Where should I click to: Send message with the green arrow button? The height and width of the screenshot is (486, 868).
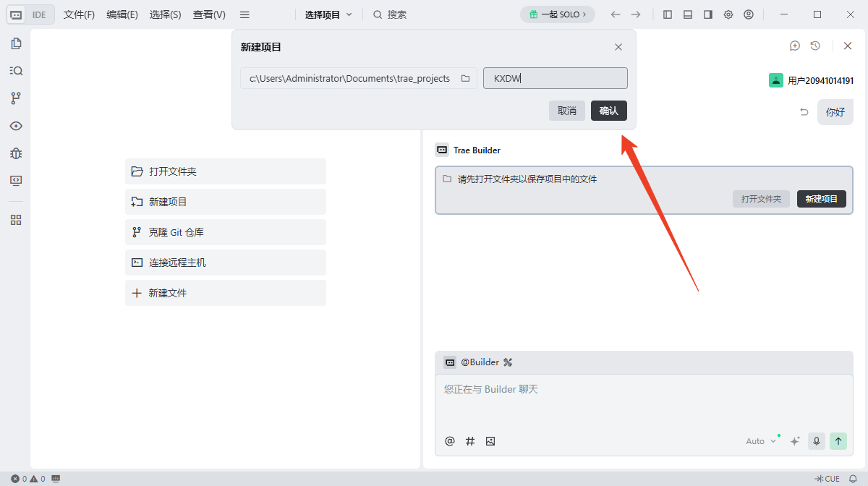pyautogui.click(x=838, y=440)
